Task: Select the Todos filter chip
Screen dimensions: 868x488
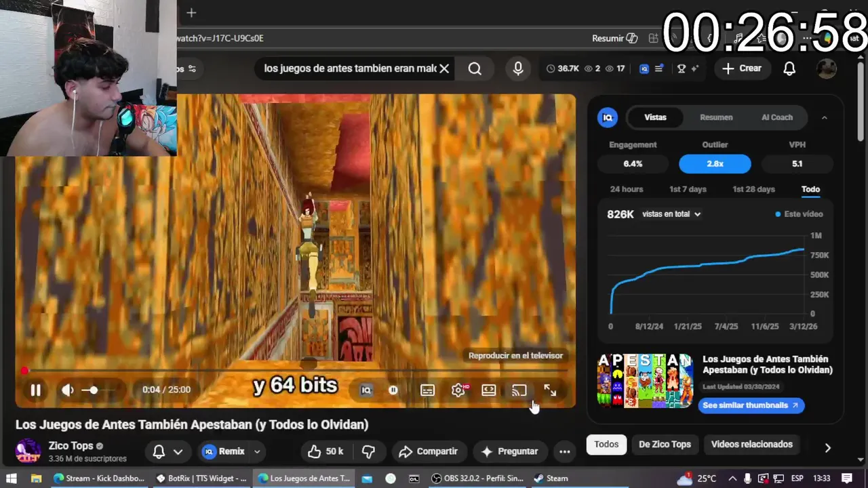Action: (x=606, y=445)
